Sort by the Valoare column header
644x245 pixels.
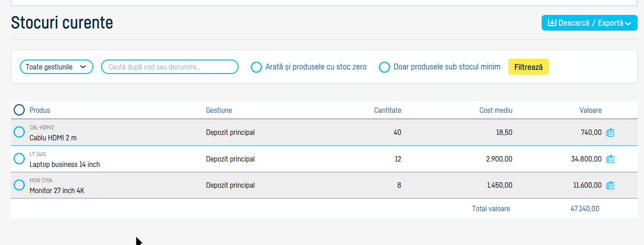point(591,110)
